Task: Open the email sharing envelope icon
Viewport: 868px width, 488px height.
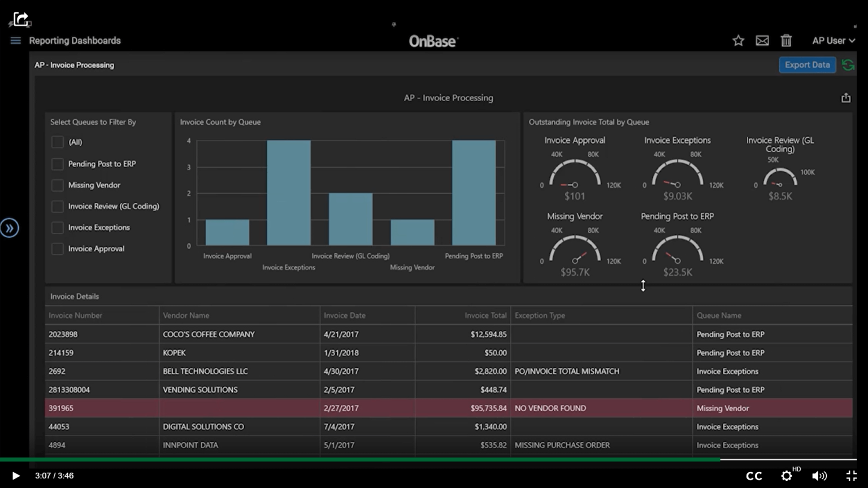Action: pyautogui.click(x=762, y=40)
